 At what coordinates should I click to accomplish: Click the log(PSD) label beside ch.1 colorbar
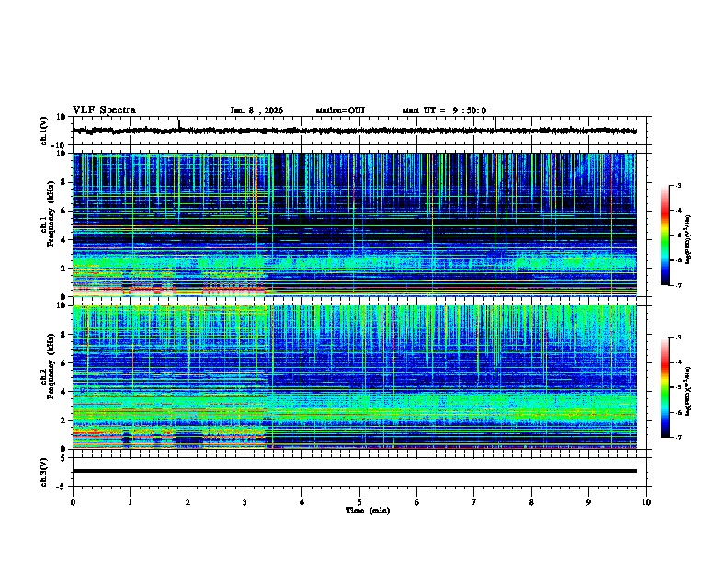click(x=688, y=239)
